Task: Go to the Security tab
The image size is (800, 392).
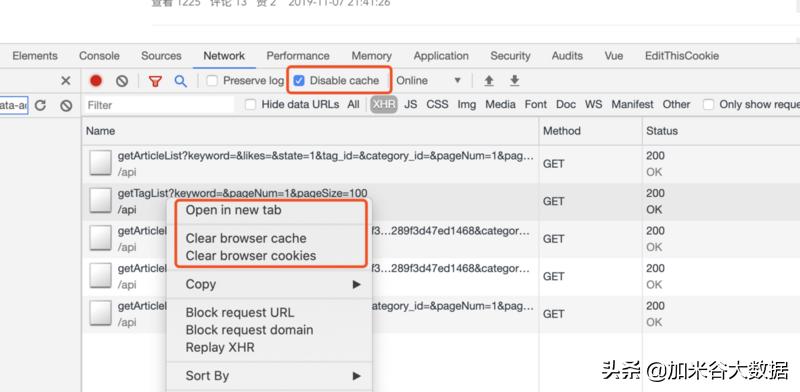Action: [510, 56]
